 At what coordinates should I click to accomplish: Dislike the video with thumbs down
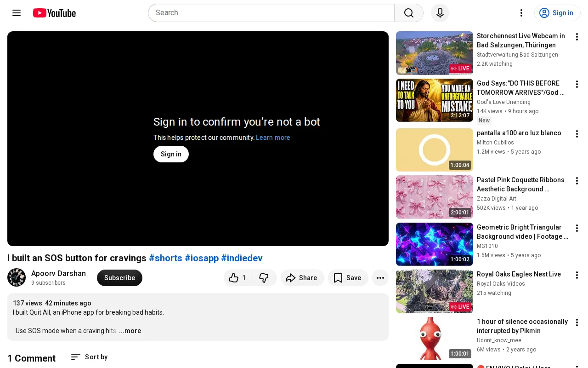coord(264,278)
